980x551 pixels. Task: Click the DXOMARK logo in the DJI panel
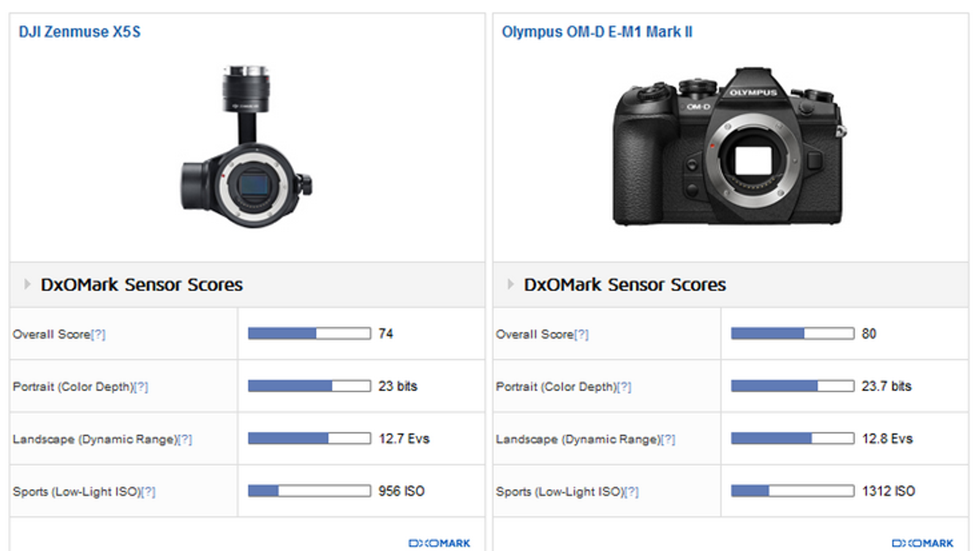[439, 543]
